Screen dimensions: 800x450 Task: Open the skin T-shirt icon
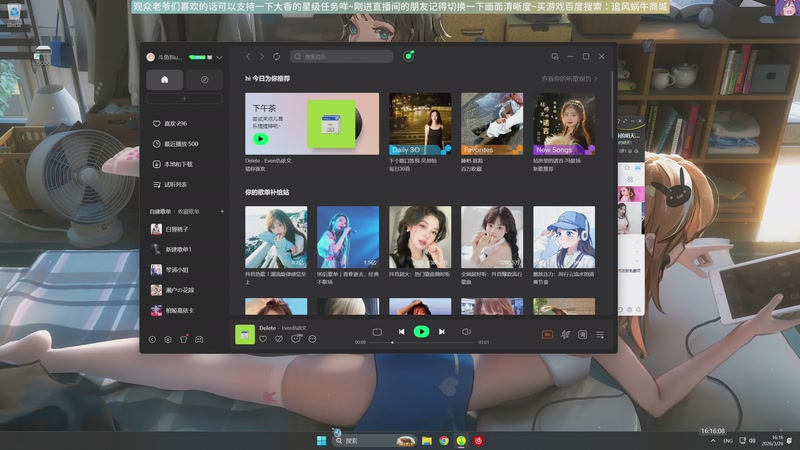click(x=184, y=339)
